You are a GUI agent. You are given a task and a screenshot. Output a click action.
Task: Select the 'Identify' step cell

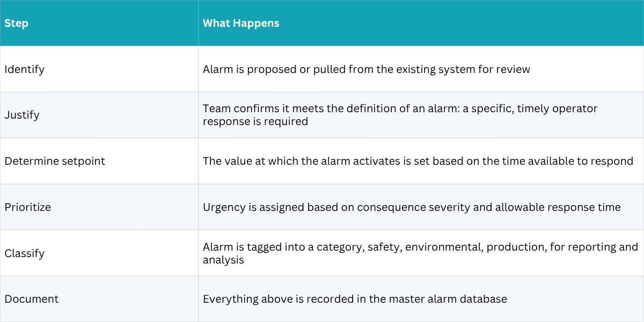click(x=99, y=69)
